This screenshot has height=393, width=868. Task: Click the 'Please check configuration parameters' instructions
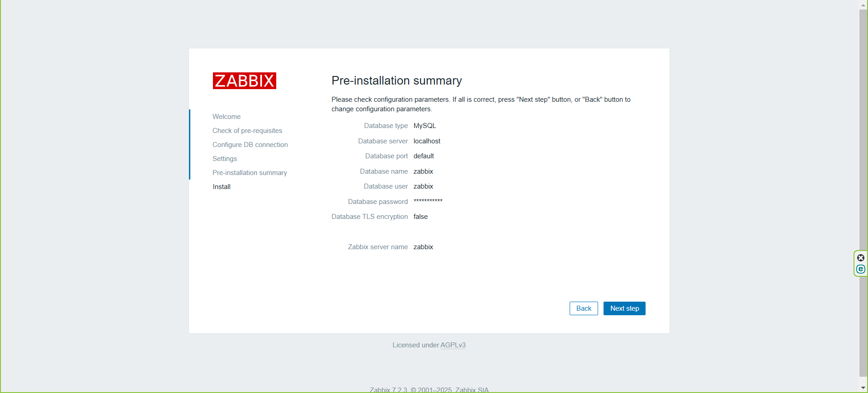(481, 104)
